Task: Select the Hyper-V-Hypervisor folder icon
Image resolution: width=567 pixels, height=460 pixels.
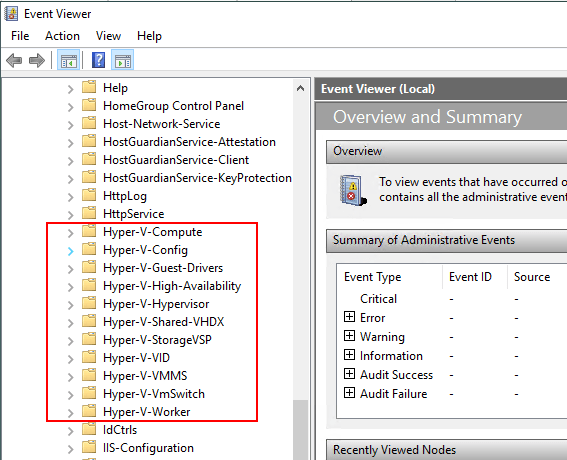Action: pyautogui.click(x=89, y=303)
